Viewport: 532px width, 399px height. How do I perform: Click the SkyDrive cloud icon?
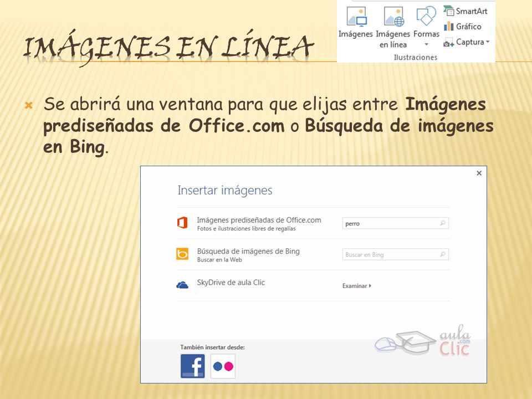pyautogui.click(x=182, y=285)
